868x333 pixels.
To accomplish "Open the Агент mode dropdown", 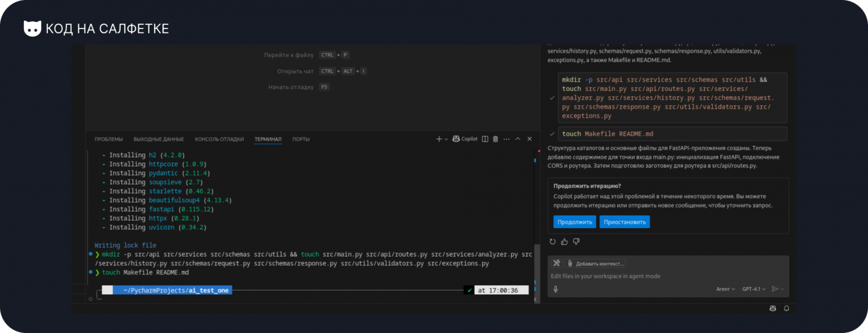I will coord(725,289).
